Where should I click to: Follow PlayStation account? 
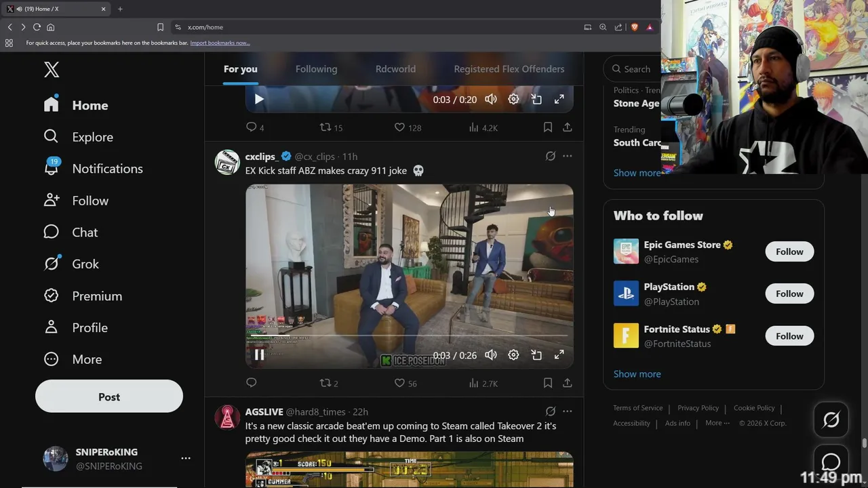click(x=789, y=293)
